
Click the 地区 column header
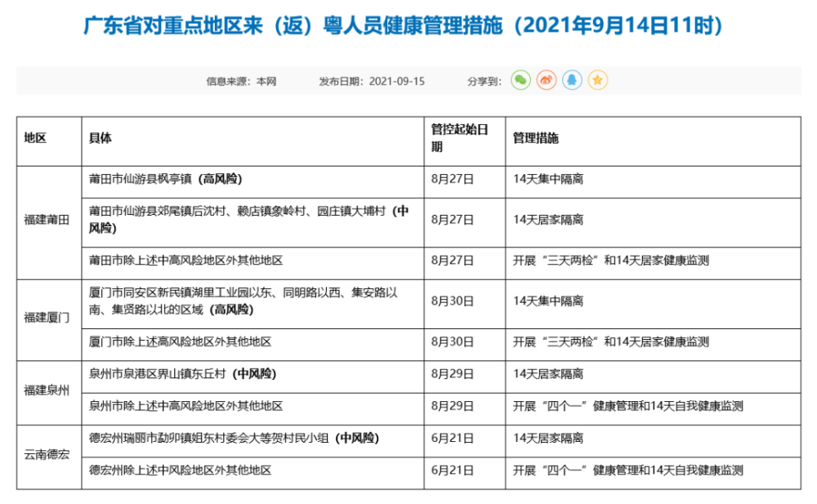[x=36, y=138]
